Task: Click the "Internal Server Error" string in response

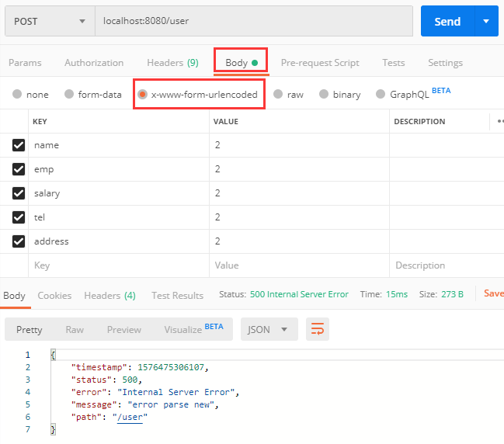Action: click(x=176, y=392)
